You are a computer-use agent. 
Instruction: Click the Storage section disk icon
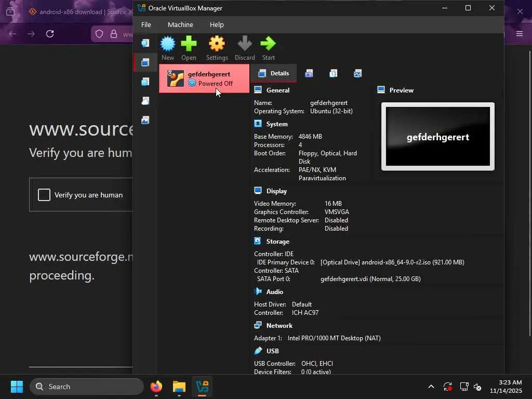tap(258, 241)
